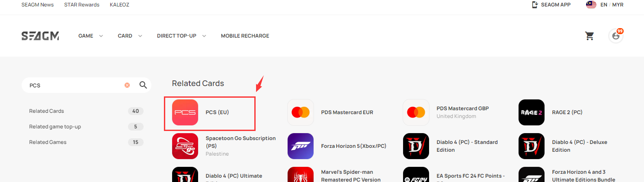The height and width of the screenshot is (182, 644).
Task: Click the search magnifier icon
Action: point(143,85)
